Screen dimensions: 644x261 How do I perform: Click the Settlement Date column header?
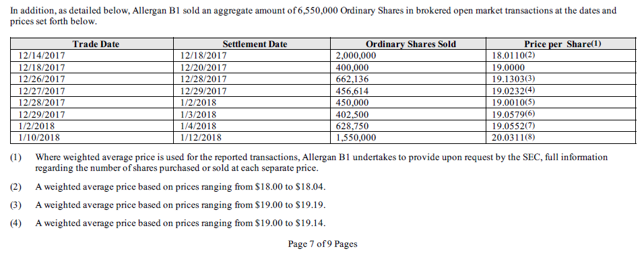tap(255, 44)
